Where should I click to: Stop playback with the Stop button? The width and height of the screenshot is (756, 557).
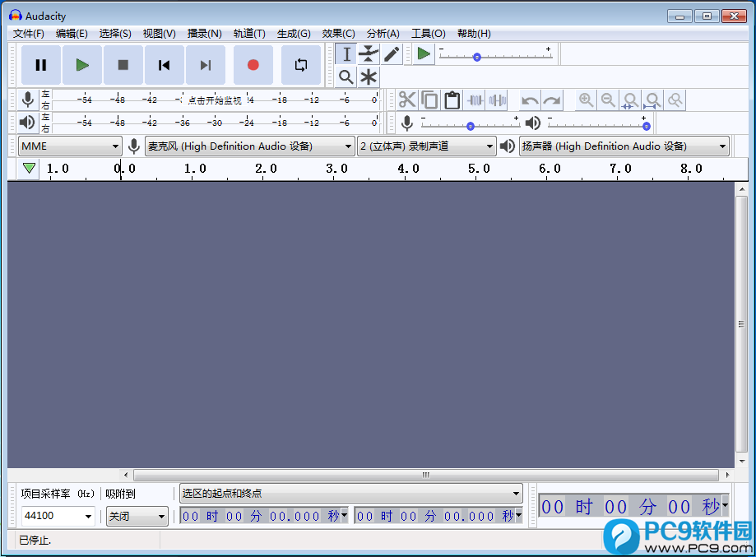point(123,65)
